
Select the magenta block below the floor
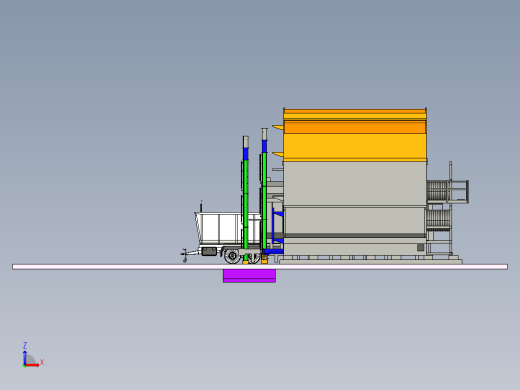(249, 276)
